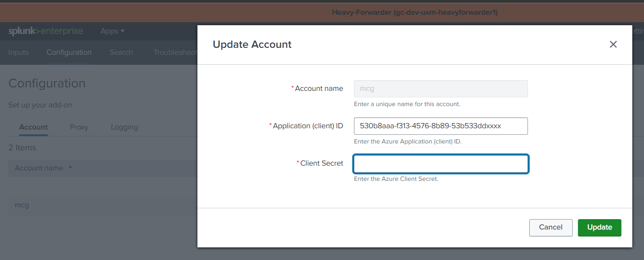Click the Heavy-Forwarder banner text
Image resolution: width=644 pixels, height=260 pixels.
pos(414,13)
